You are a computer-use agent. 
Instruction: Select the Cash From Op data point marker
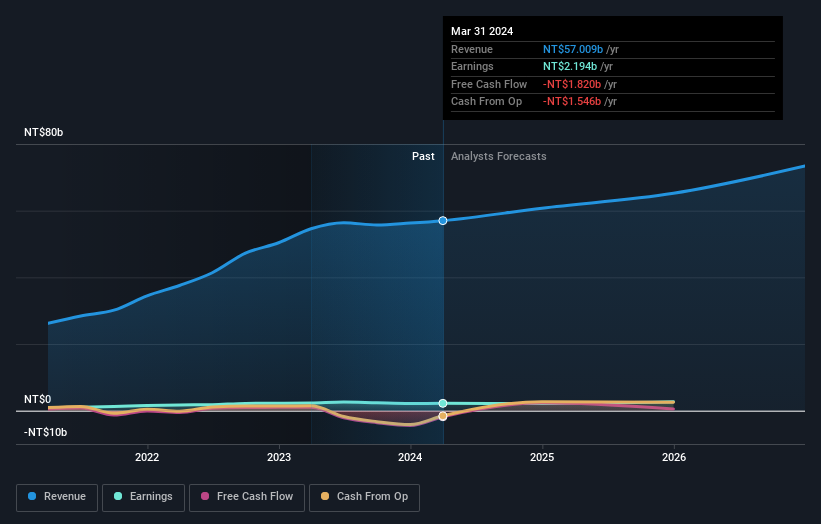pyautogui.click(x=443, y=416)
